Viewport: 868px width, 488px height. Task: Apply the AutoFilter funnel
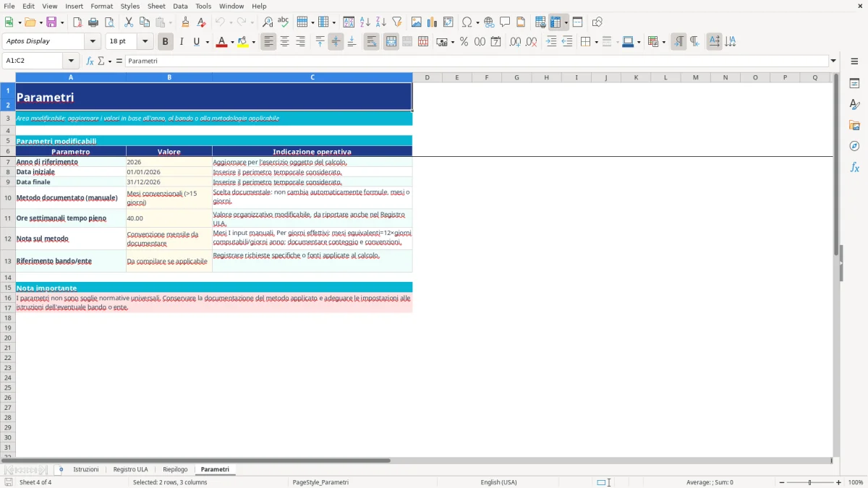coord(397,22)
